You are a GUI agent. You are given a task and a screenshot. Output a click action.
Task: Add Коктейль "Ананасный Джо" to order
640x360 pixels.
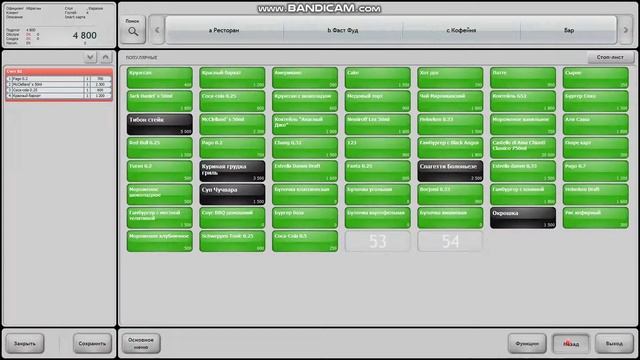(305, 124)
